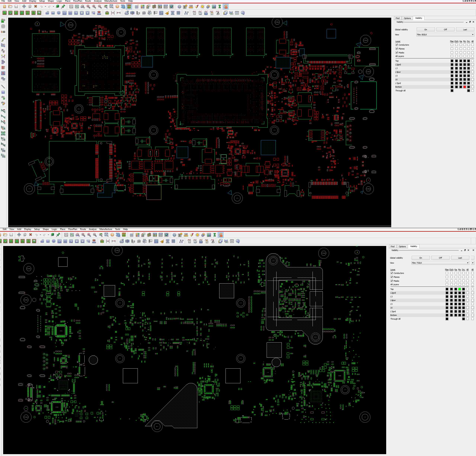The image size is (476, 456).
Task: Click the red Delete X icon in TSILK window toolbar
Action: 30,235
